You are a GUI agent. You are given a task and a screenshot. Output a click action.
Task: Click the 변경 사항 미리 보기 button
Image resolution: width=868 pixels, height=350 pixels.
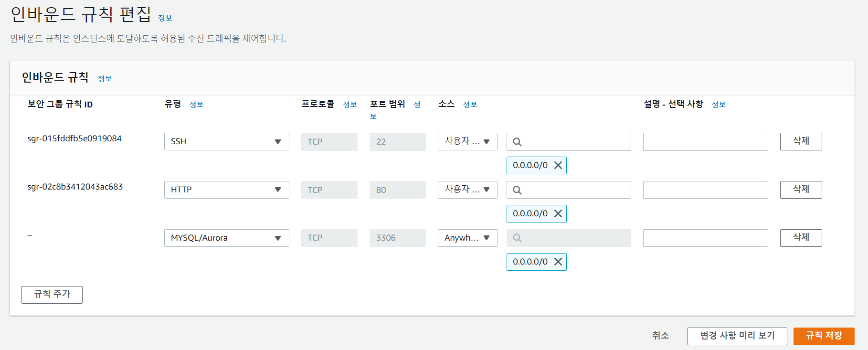click(x=737, y=336)
